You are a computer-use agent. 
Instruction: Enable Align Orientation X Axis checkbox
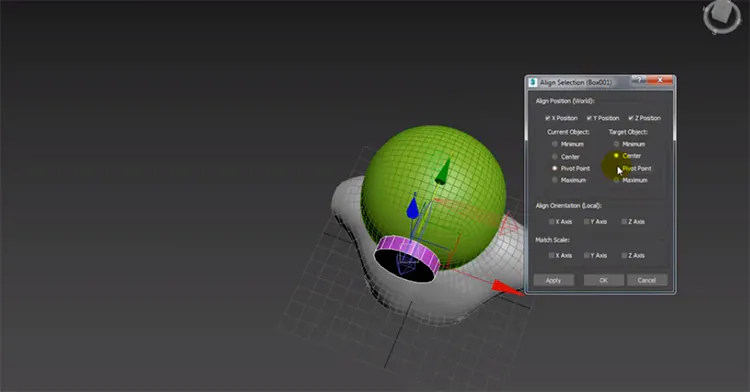[x=551, y=222]
